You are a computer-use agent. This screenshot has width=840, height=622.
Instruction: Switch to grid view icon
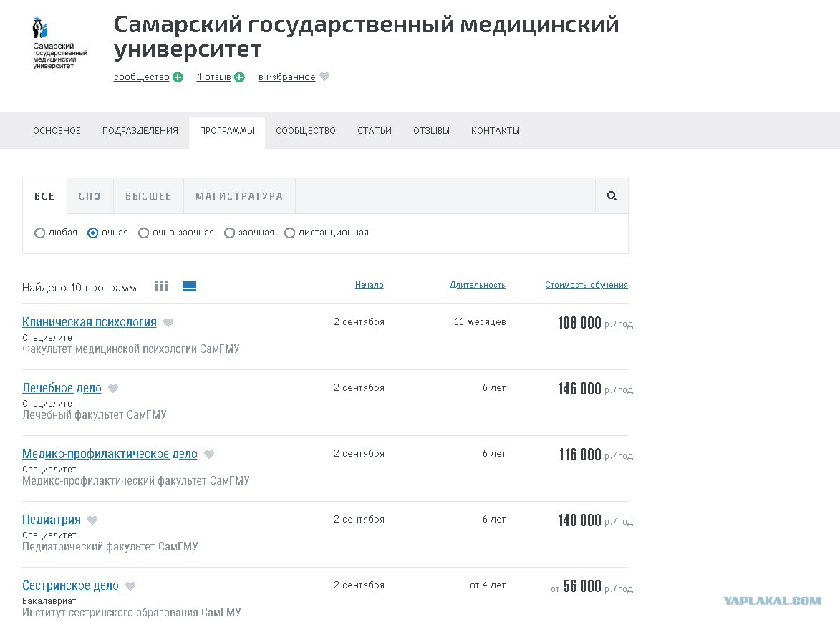pos(161,286)
